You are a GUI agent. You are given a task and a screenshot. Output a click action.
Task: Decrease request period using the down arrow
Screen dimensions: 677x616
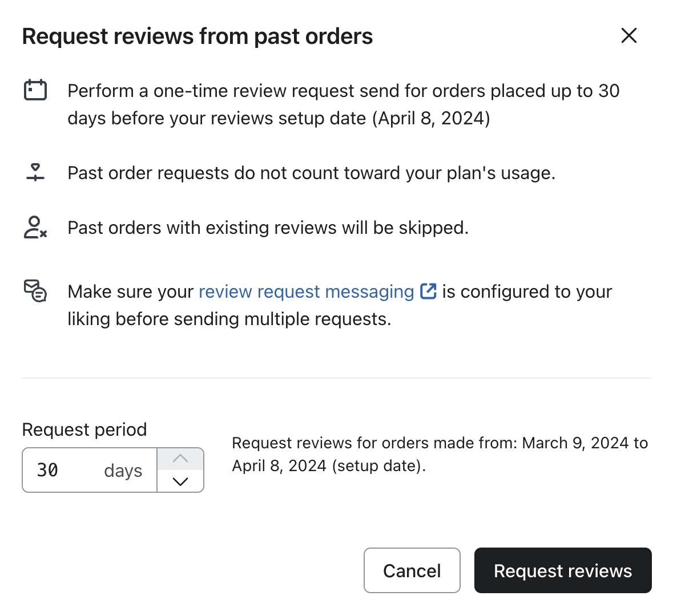pos(180,482)
